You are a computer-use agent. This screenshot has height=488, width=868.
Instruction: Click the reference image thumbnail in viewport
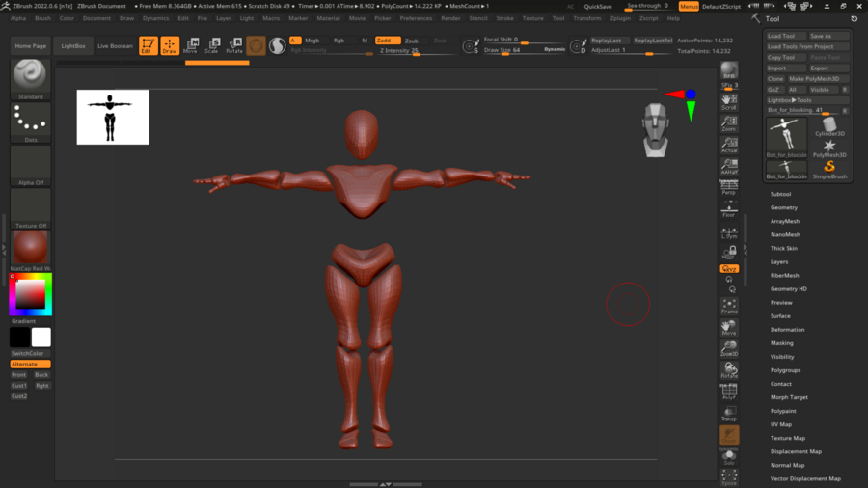click(113, 117)
